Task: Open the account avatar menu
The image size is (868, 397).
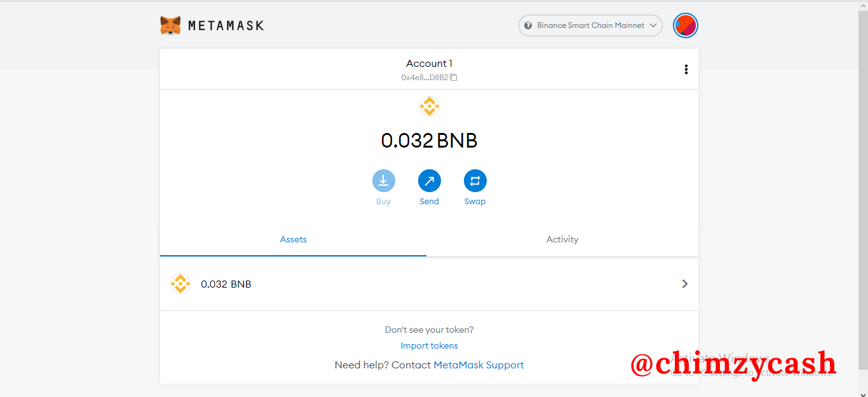Action: (686, 25)
